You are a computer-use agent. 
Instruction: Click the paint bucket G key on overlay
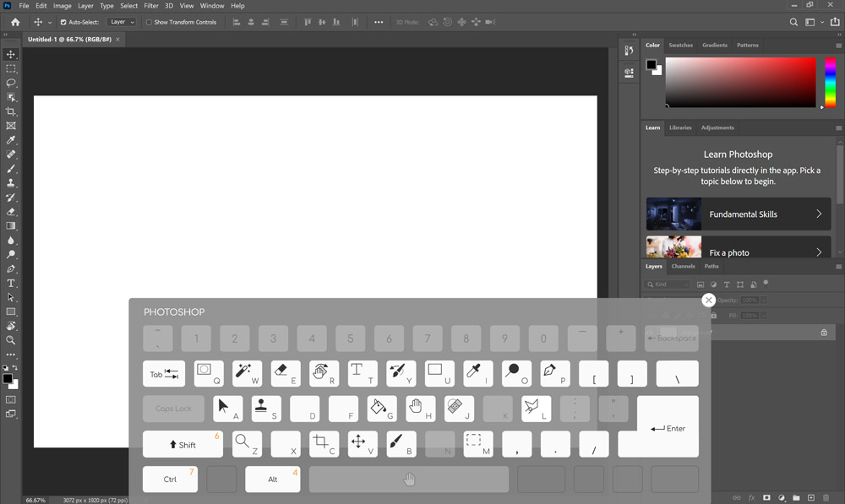(x=382, y=409)
